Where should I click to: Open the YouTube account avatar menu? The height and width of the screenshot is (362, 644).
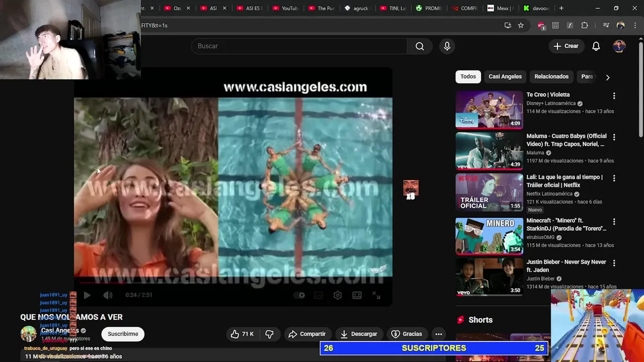click(x=619, y=46)
